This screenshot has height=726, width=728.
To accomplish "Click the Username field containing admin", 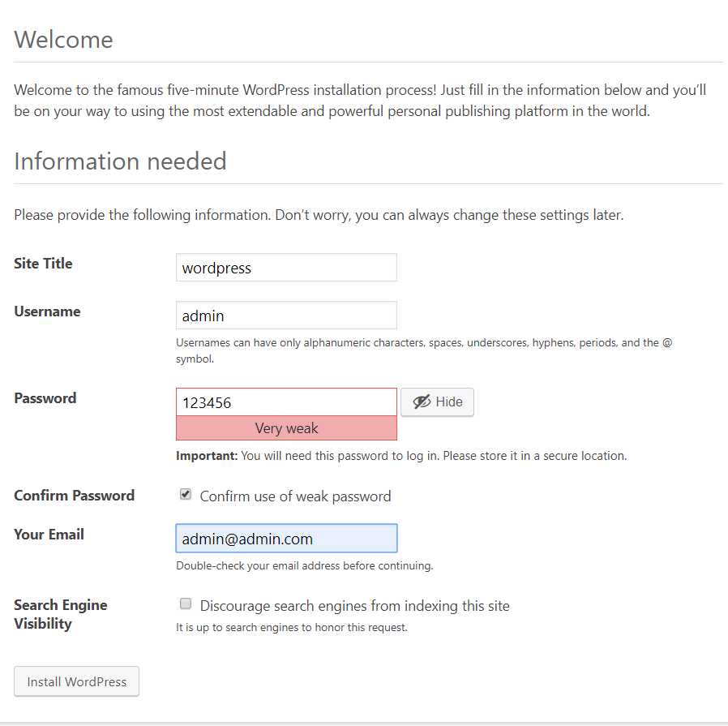I will [286, 315].
